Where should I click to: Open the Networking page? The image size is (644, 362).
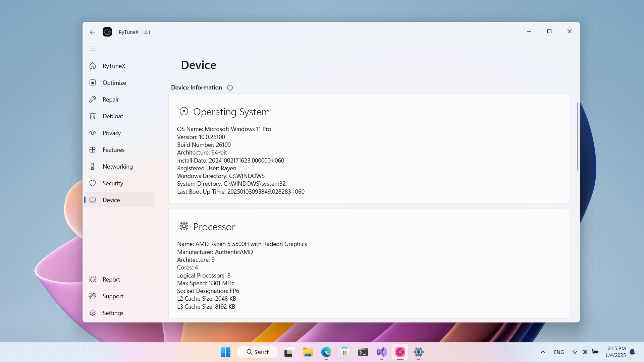click(119, 166)
